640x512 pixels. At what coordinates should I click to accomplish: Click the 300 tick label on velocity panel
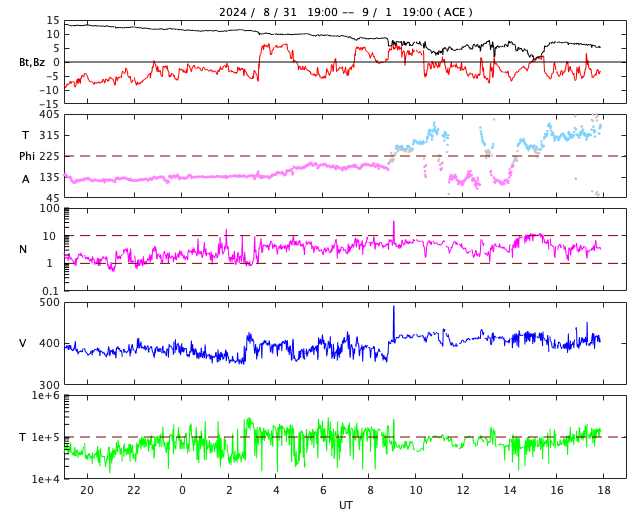[x=49, y=385]
